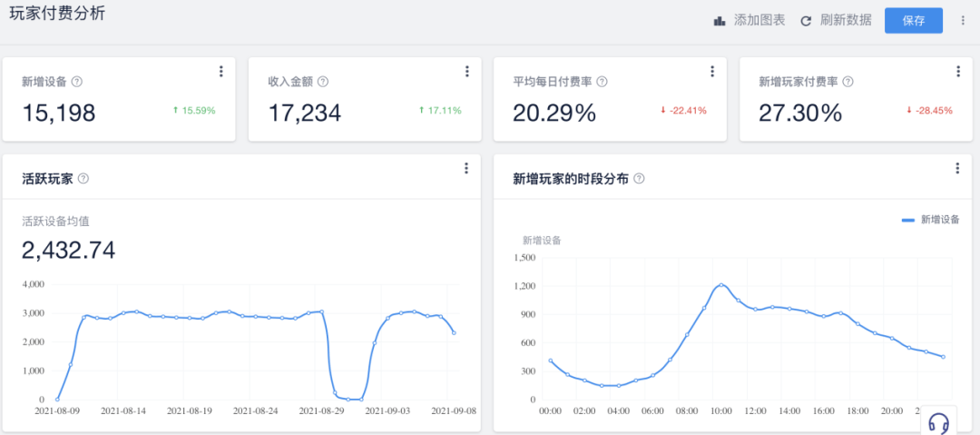Click the 刷新数据 refresh icon
Viewport: 980px width, 435px height.
805,21
